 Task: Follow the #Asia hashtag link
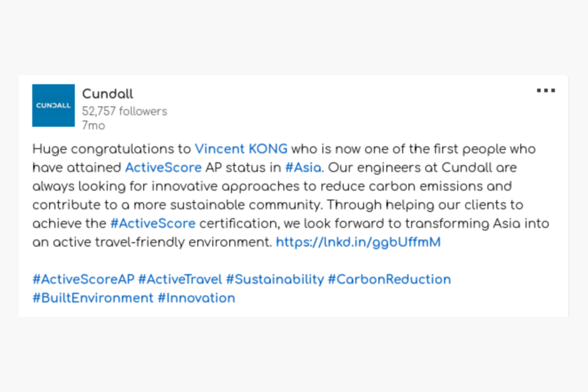(303, 167)
